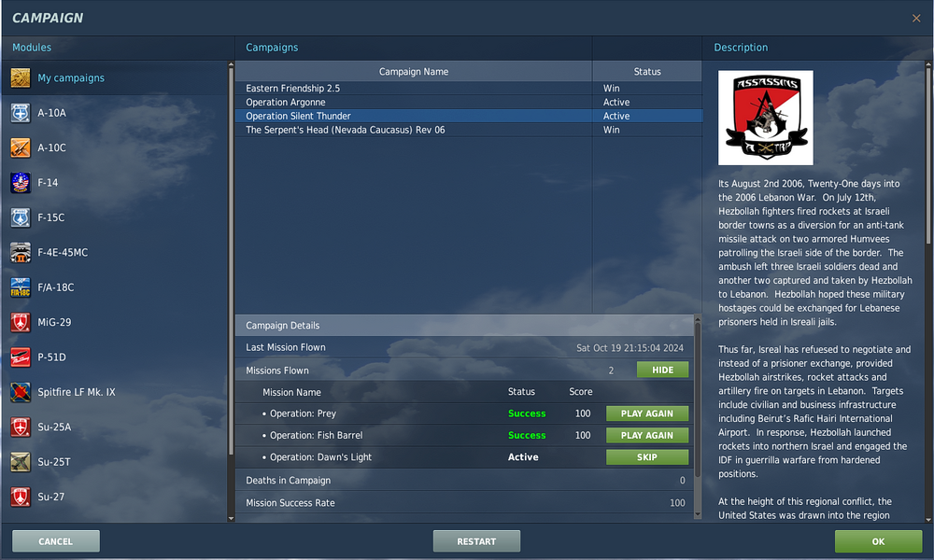Select the A-10A label in Modules

point(51,113)
